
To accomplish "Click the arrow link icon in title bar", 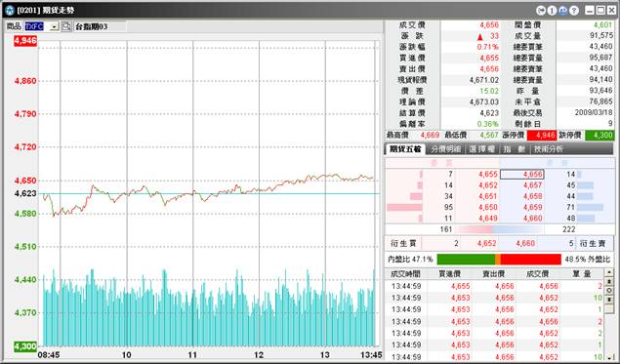I will tap(541, 11).
